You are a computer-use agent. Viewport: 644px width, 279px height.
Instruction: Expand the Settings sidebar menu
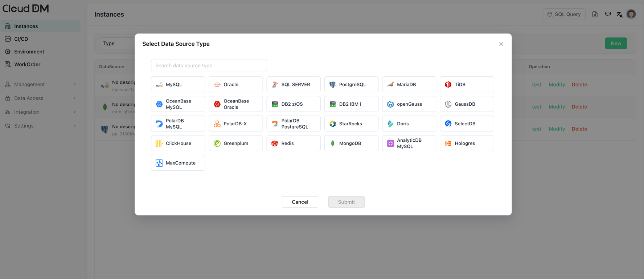pos(40,126)
